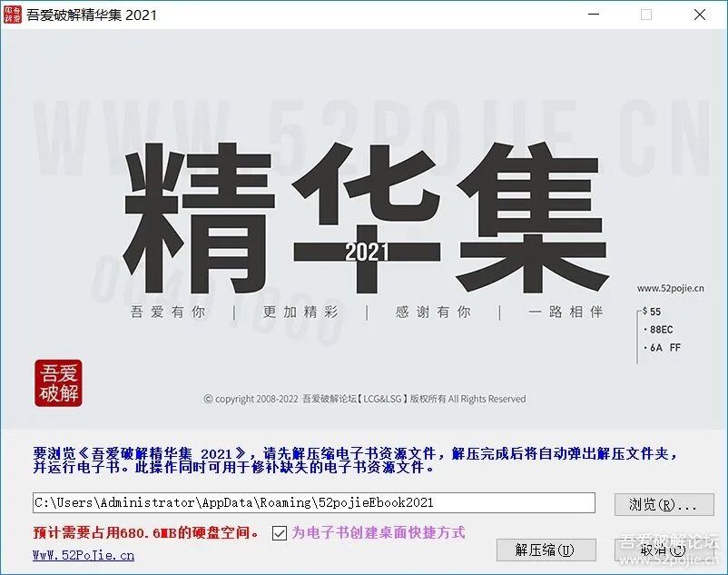Click the blue instruction text about 解压缩电子书资源文件
Image resolution: width=728 pixels, height=575 pixels.
click(x=355, y=460)
